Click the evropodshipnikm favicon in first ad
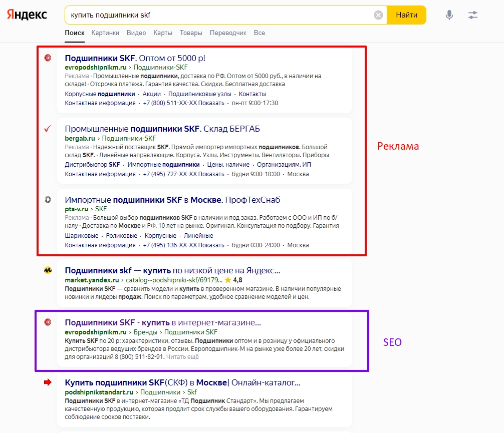This screenshot has width=504, height=433. tap(48, 58)
